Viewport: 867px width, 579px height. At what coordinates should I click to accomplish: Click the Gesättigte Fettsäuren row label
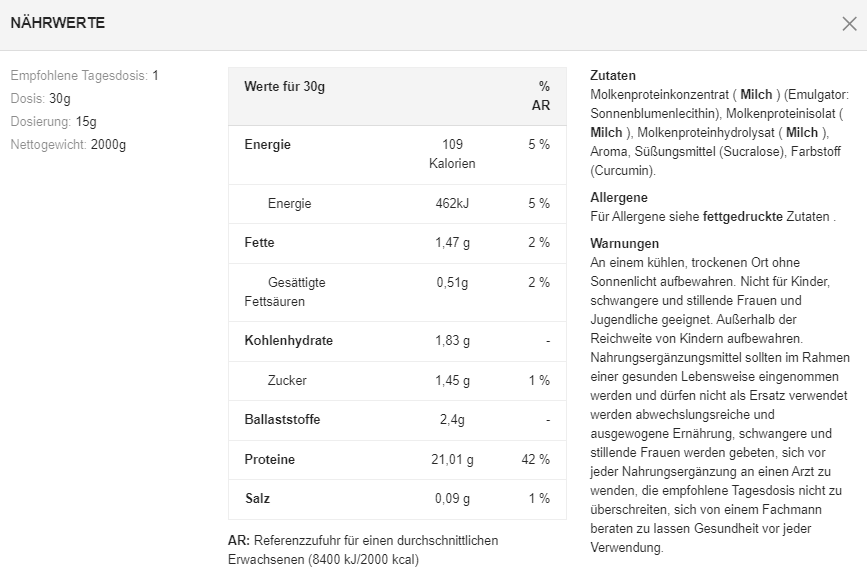[x=285, y=292]
